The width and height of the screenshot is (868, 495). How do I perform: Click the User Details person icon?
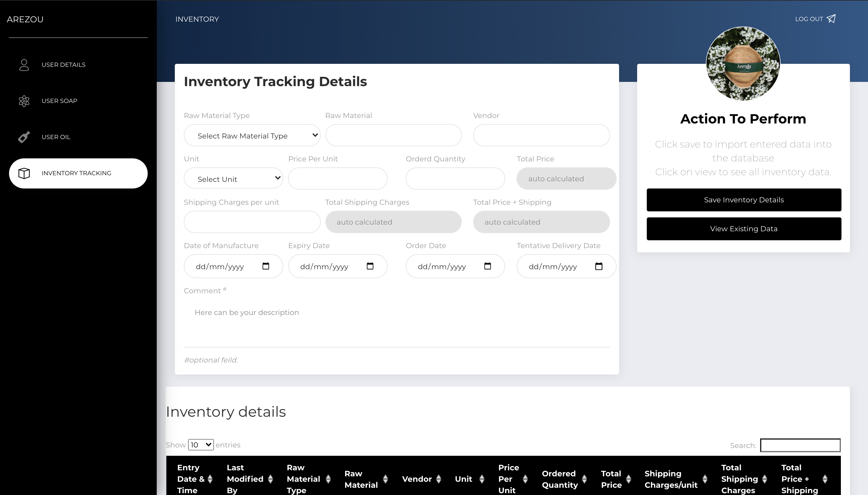pos(24,65)
